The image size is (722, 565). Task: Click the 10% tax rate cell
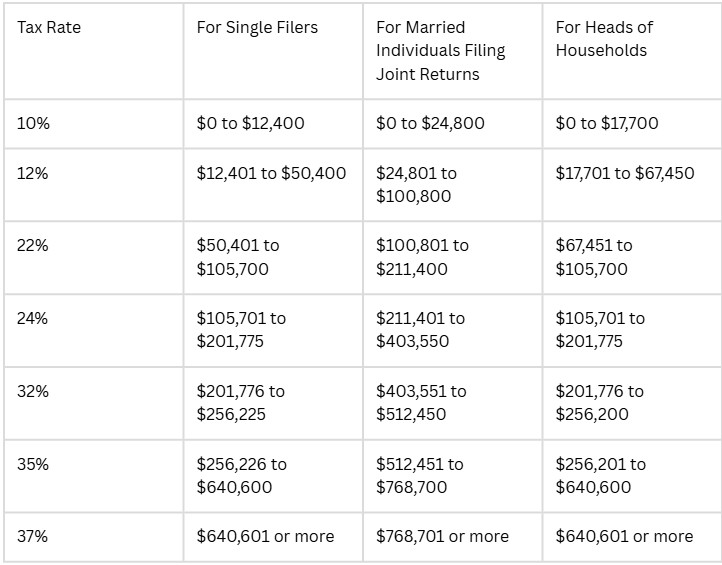pos(33,124)
